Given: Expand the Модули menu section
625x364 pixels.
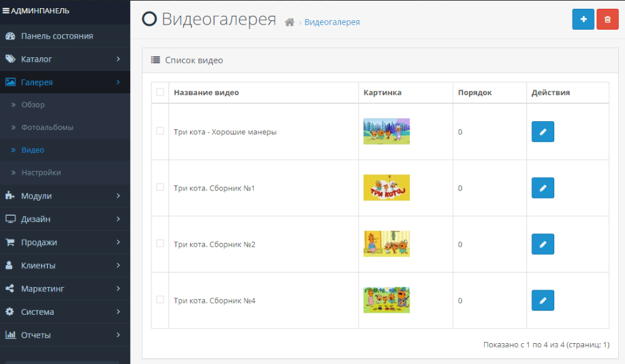Looking at the screenshot, I should (x=63, y=196).
